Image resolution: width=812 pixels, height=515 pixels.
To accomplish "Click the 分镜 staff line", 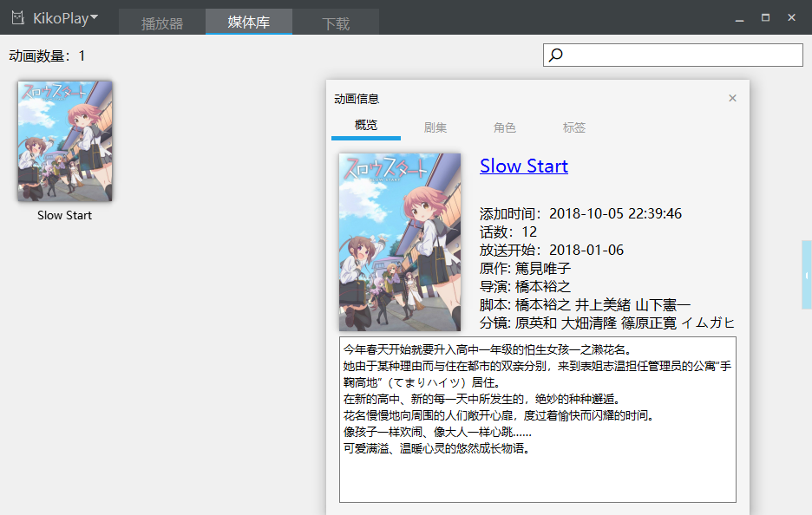I will tap(606, 323).
